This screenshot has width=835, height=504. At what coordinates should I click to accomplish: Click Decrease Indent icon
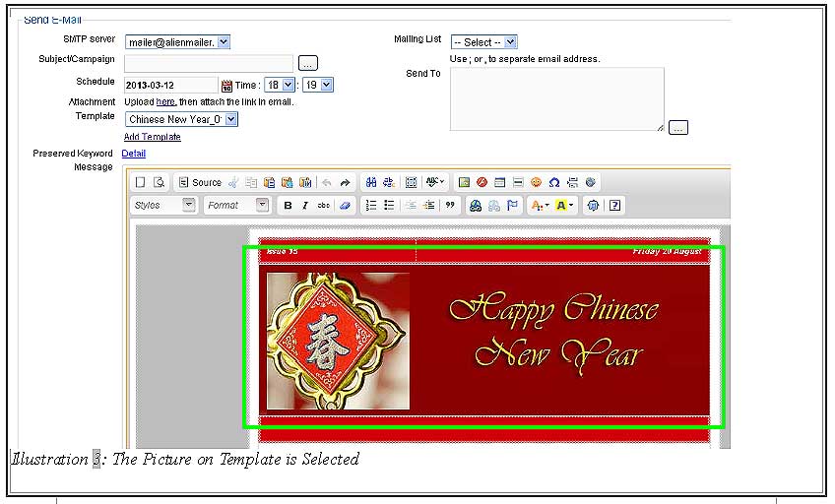411,206
